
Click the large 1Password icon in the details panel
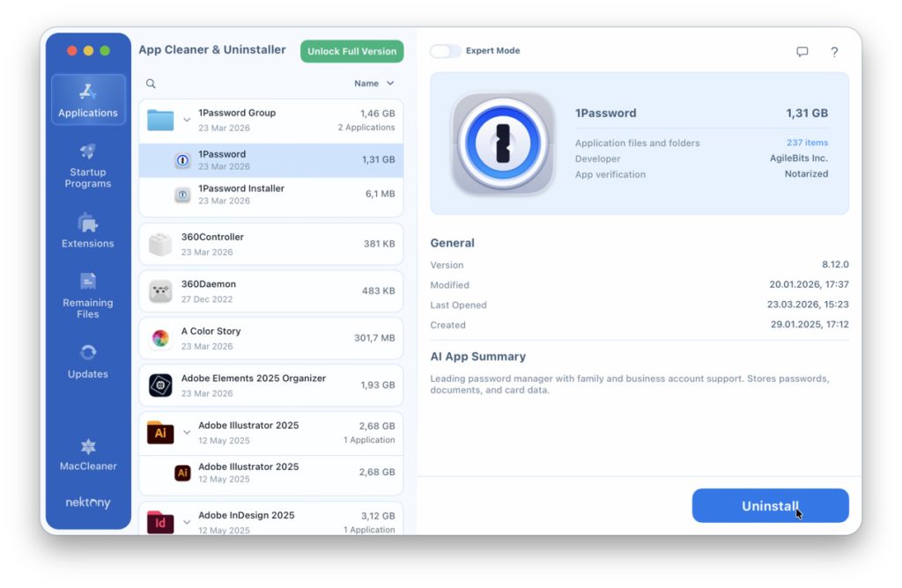pos(503,143)
